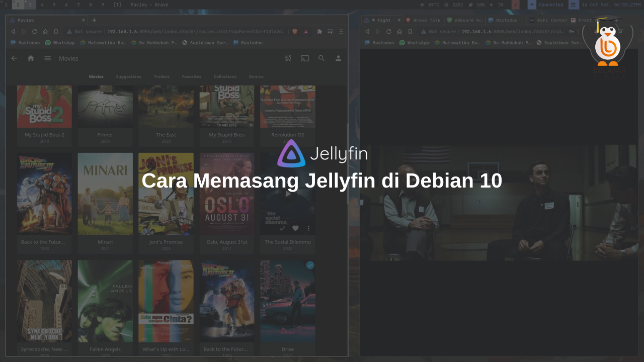Open the My Stupid Boss 2 poster
This screenshot has width=644, height=362.
pyautogui.click(x=44, y=106)
